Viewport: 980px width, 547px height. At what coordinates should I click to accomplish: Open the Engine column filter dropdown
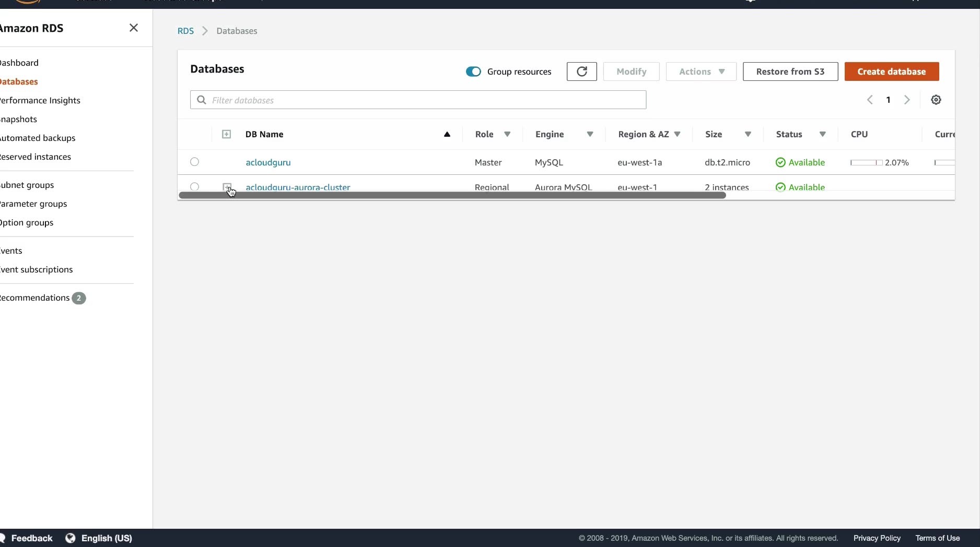(590, 134)
